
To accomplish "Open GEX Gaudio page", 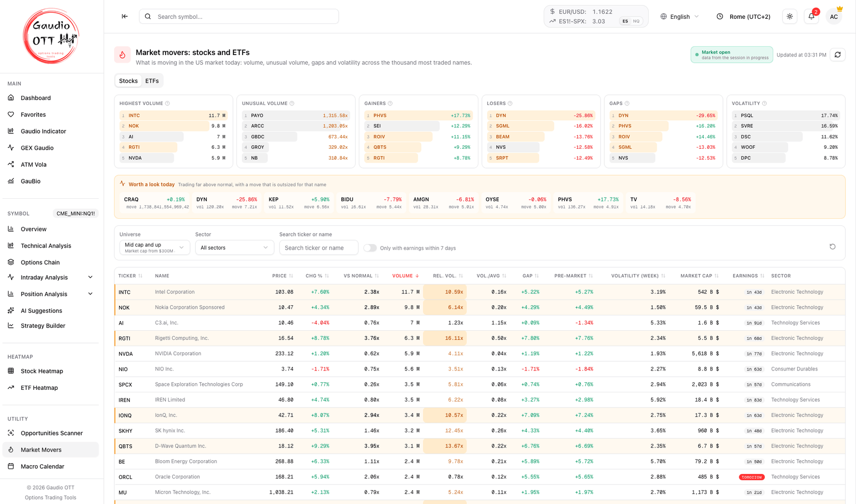I will pyautogui.click(x=50, y=148).
